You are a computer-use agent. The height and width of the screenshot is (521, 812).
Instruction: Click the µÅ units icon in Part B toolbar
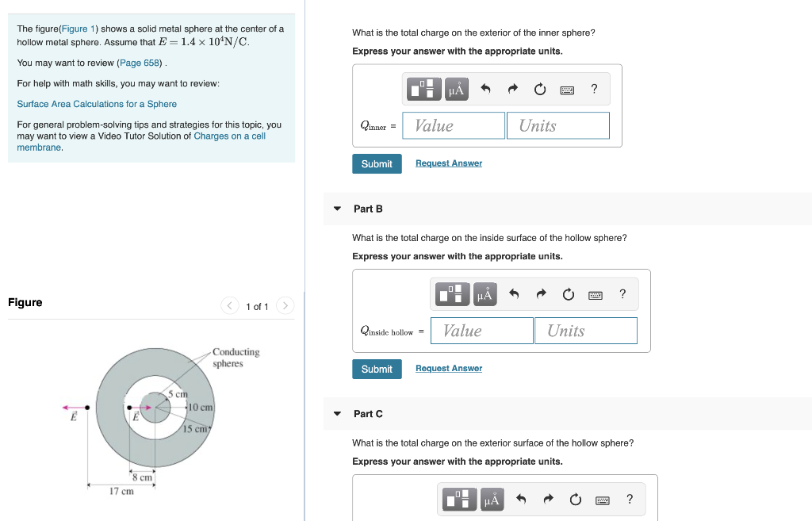485,293
